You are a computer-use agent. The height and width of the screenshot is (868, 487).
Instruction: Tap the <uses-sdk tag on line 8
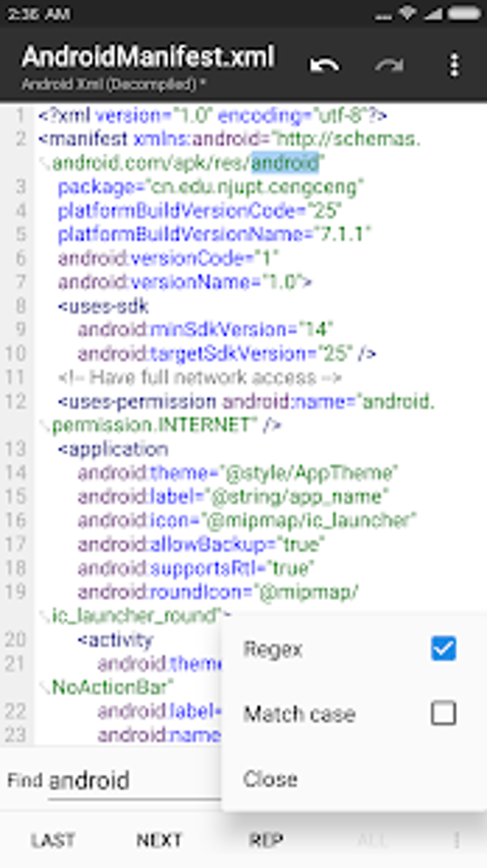click(x=103, y=306)
